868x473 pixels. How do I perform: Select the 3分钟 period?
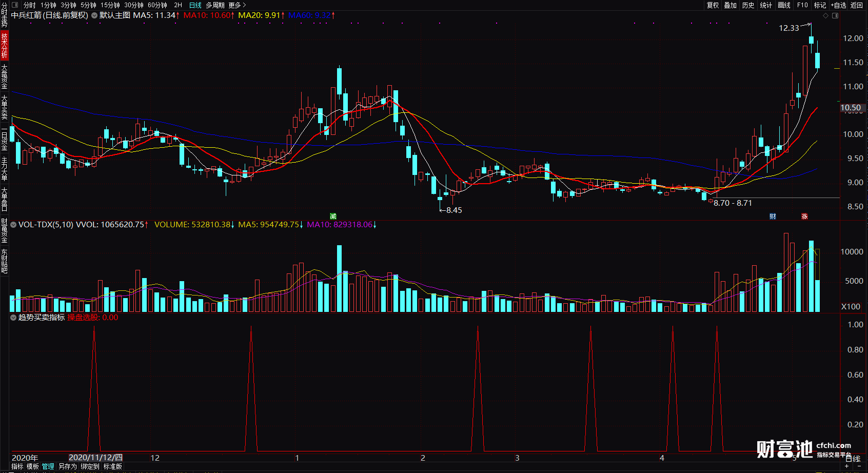[x=68, y=5]
